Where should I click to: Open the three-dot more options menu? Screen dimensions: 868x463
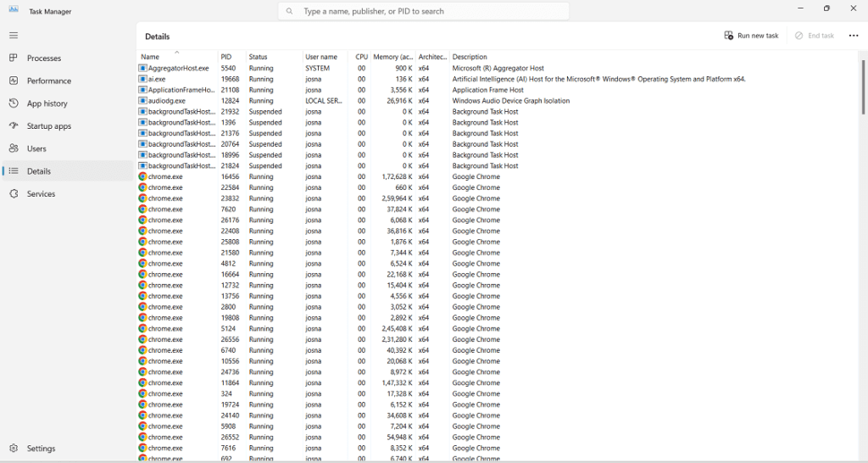click(x=854, y=36)
